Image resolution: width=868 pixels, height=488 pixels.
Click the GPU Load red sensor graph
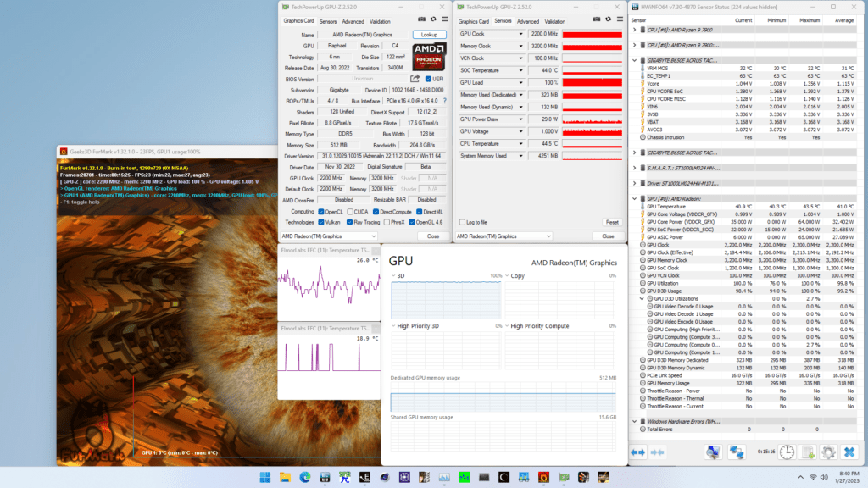pos(593,82)
